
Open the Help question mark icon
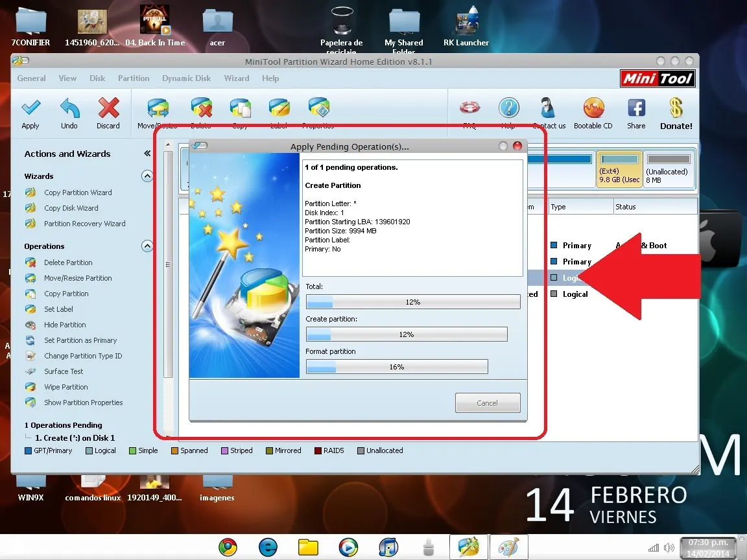tap(509, 108)
